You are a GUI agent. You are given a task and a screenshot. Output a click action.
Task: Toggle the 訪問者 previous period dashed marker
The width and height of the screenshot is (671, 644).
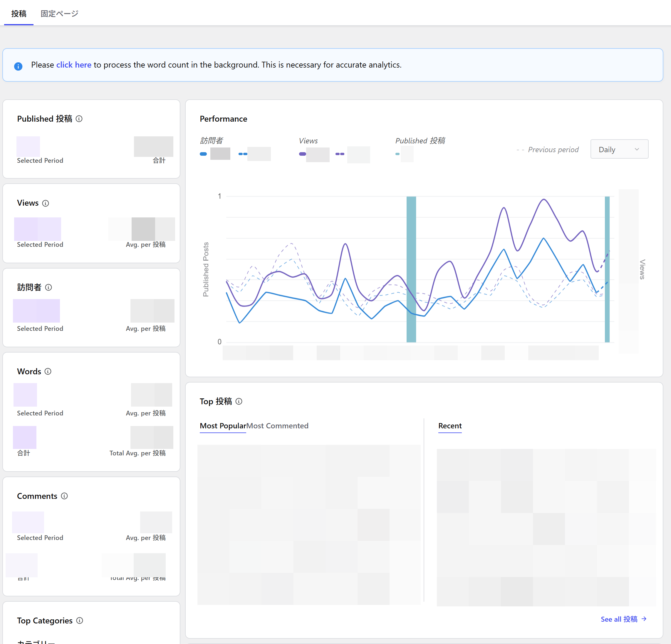tap(243, 154)
